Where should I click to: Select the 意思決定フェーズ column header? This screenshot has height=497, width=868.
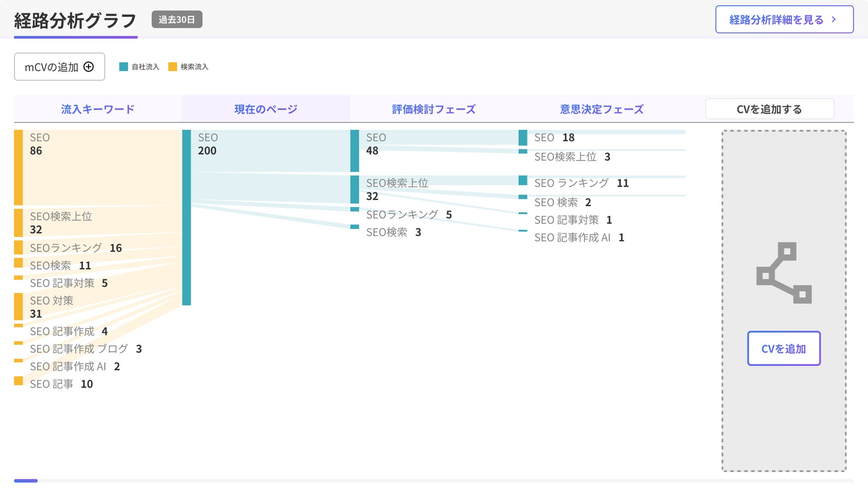click(601, 109)
